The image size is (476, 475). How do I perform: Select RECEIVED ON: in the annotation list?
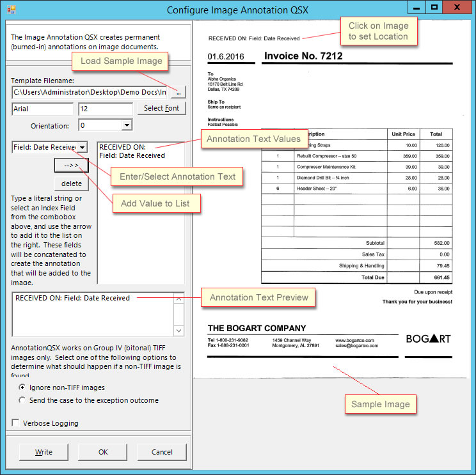[x=122, y=147]
